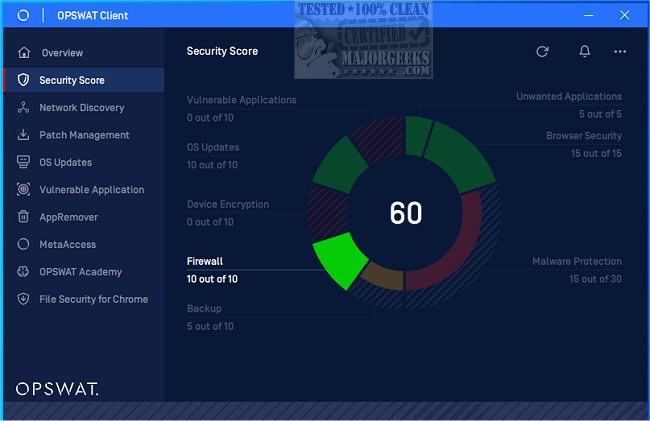Click brown Backup chart segment
This screenshot has height=421, width=650.
385,277
